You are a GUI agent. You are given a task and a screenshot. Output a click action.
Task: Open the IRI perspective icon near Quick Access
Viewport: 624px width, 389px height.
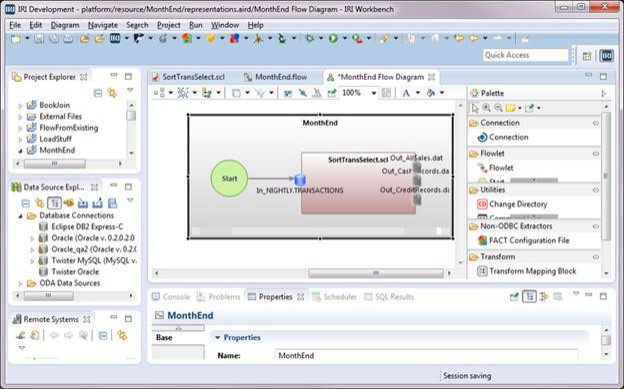tap(606, 56)
